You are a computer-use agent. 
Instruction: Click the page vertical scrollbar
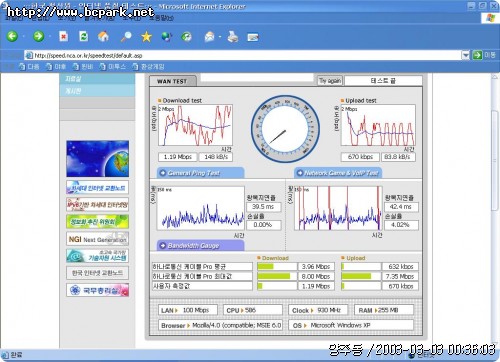pos(495,210)
